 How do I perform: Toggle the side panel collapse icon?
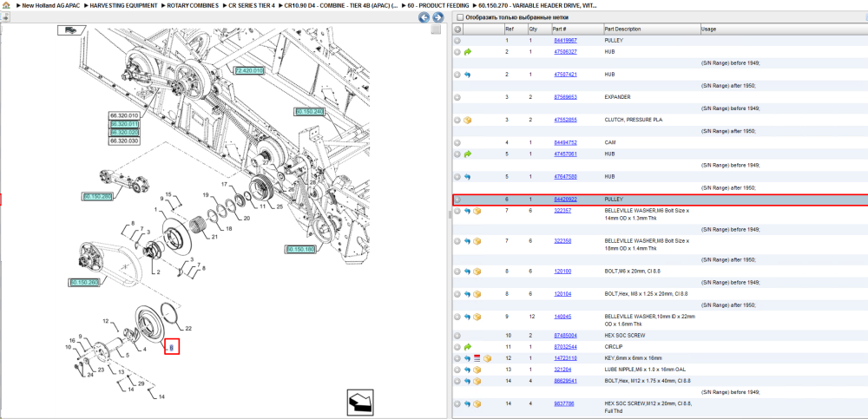pos(5,17)
